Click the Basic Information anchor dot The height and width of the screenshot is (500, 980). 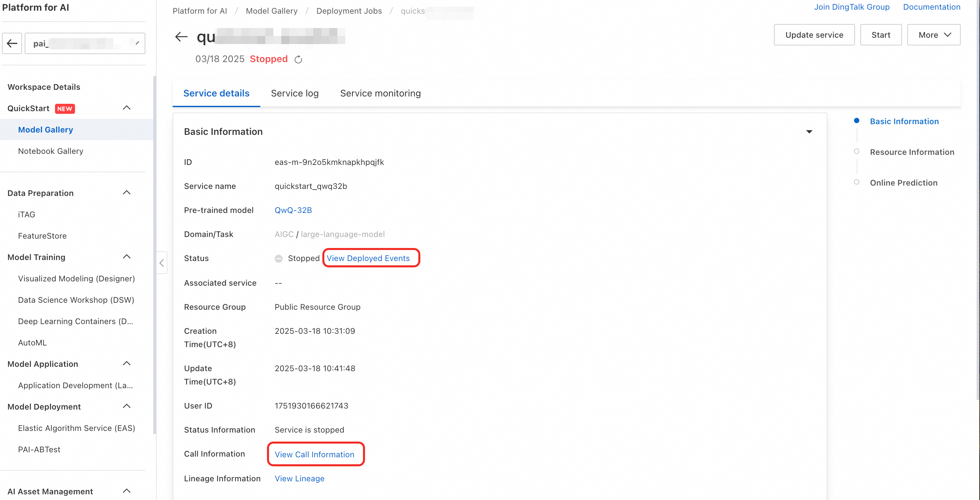[856, 121]
